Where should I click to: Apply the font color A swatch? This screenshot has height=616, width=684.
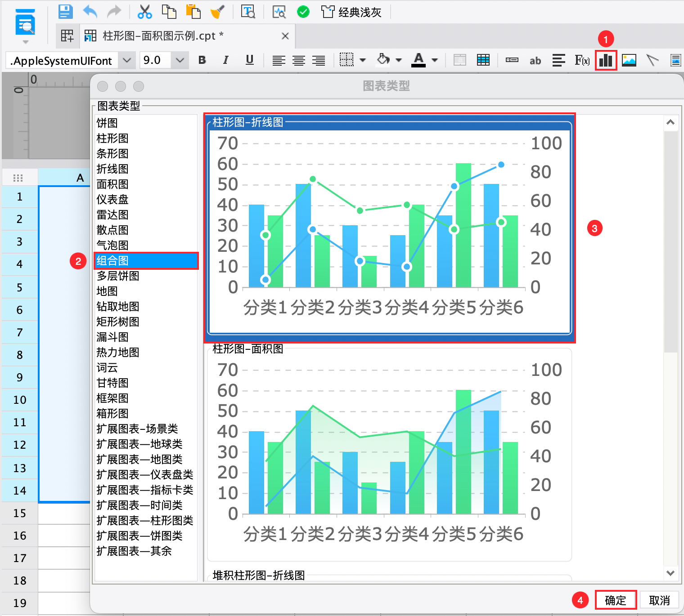click(418, 60)
